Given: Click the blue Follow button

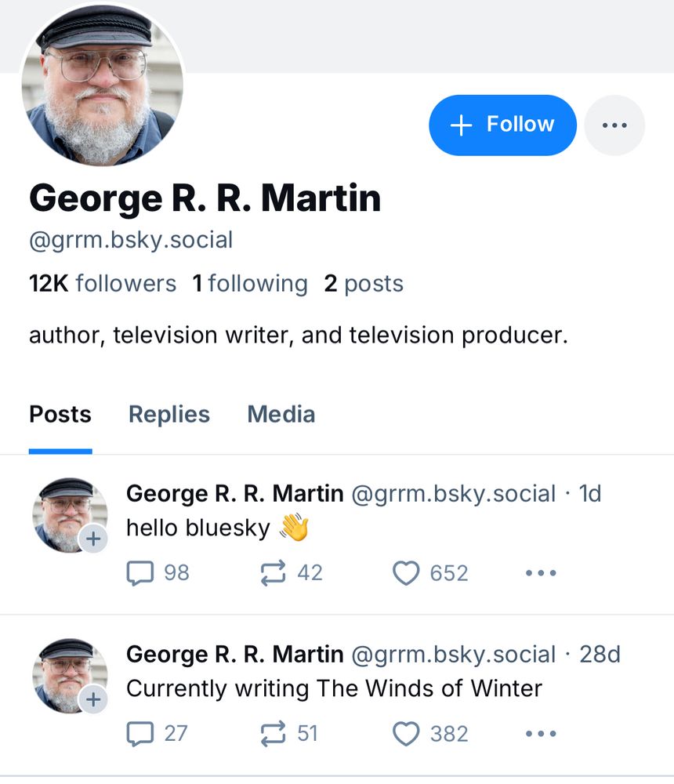Looking at the screenshot, I should pos(502,125).
